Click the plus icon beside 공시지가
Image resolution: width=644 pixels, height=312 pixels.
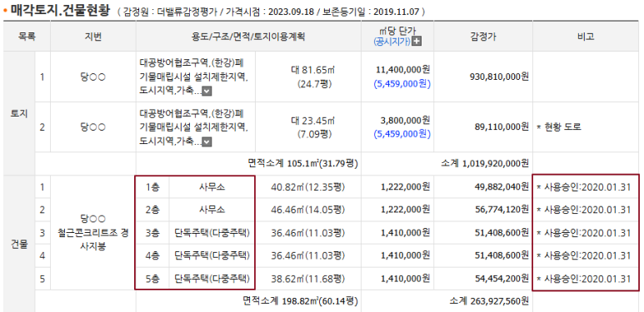[417, 42]
